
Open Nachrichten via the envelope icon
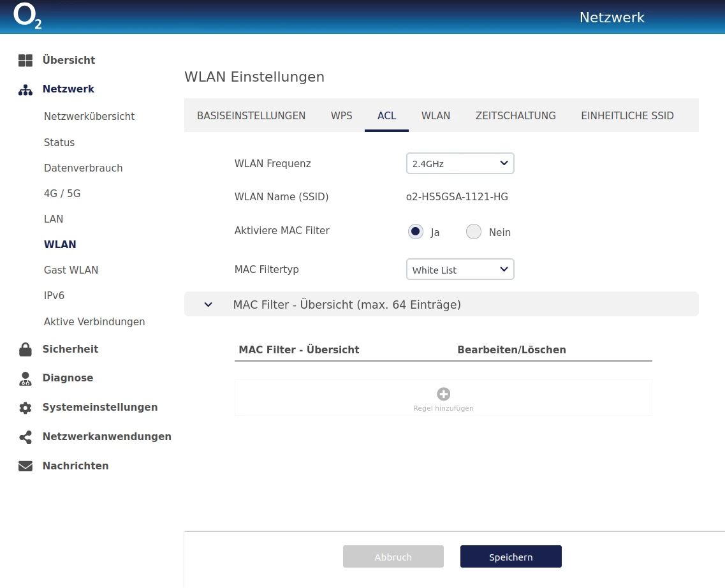(26, 466)
